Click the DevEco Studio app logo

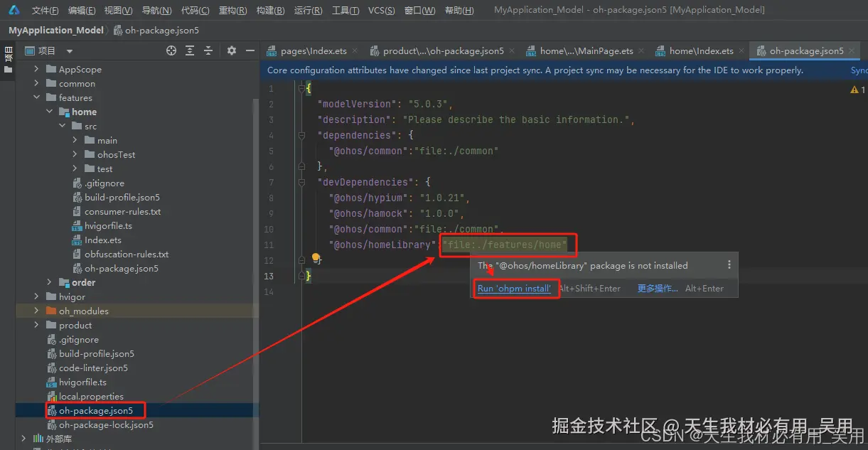coord(14,10)
